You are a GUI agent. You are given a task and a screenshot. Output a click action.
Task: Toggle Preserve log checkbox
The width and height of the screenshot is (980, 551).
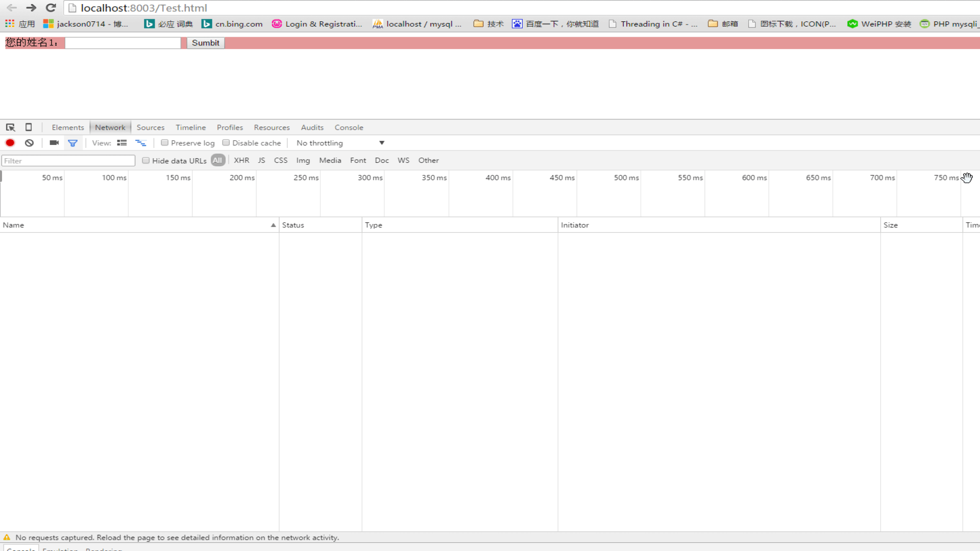point(165,143)
